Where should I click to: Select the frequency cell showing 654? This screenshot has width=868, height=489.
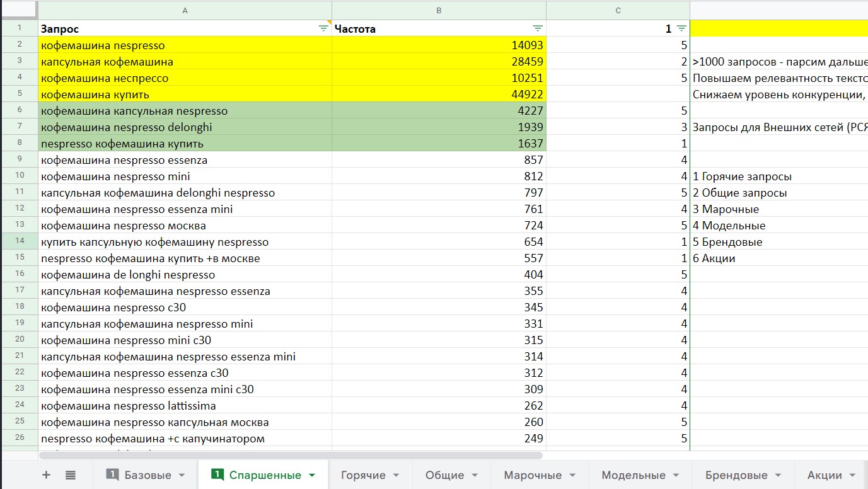point(439,242)
